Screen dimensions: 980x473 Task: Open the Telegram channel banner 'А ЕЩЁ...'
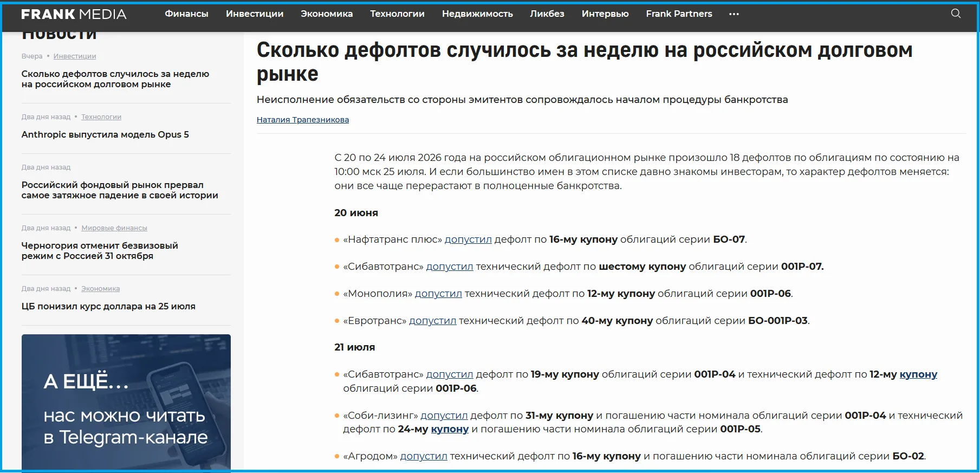pyautogui.click(x=126, y=402)
